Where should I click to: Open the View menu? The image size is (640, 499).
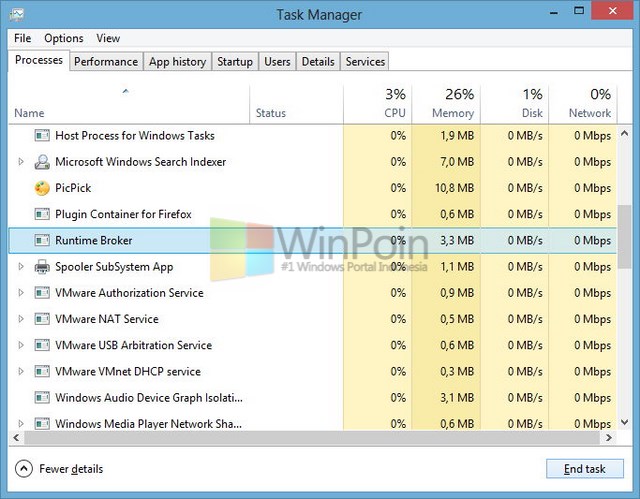point(108,38)
